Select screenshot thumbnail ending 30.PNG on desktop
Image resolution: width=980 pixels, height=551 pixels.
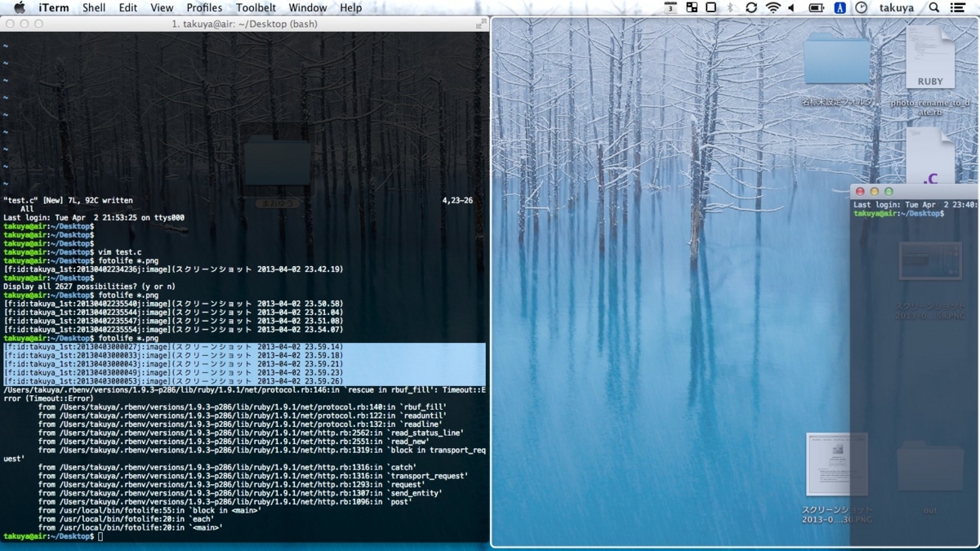(x=836, y=464)
